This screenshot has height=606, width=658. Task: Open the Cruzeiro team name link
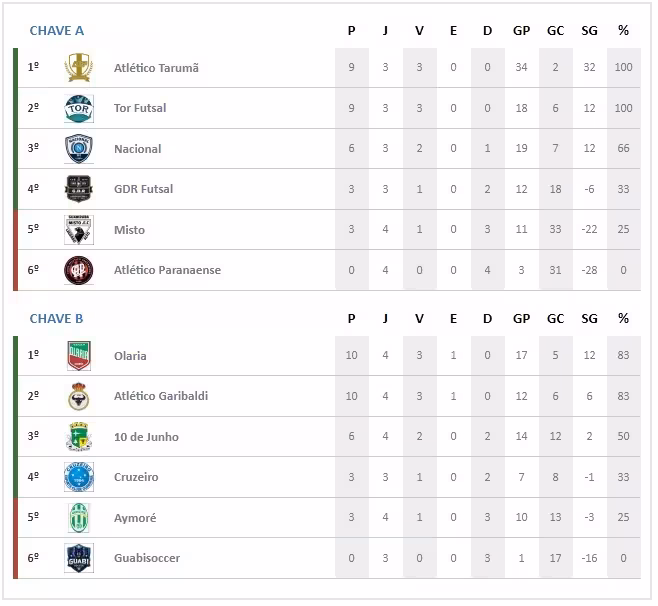tap(136, 477)
